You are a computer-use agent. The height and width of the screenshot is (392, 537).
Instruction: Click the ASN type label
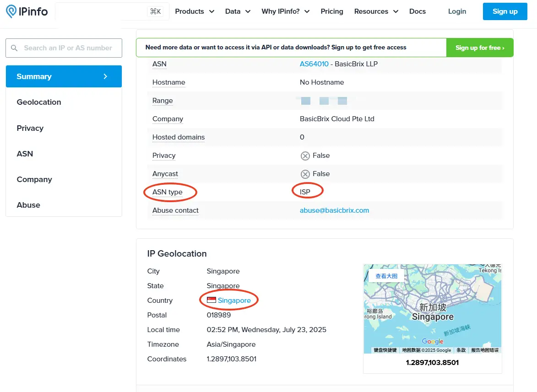click(x=167, y=192)
